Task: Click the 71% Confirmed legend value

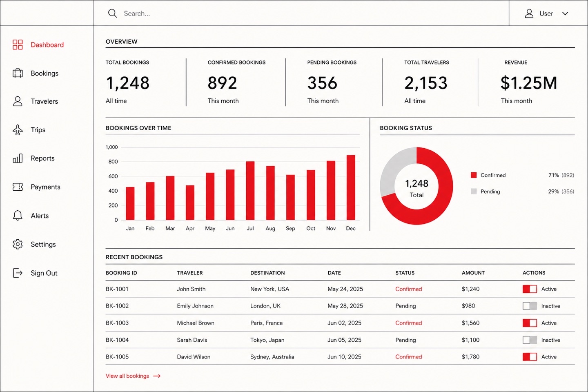Action: [554, 175]
